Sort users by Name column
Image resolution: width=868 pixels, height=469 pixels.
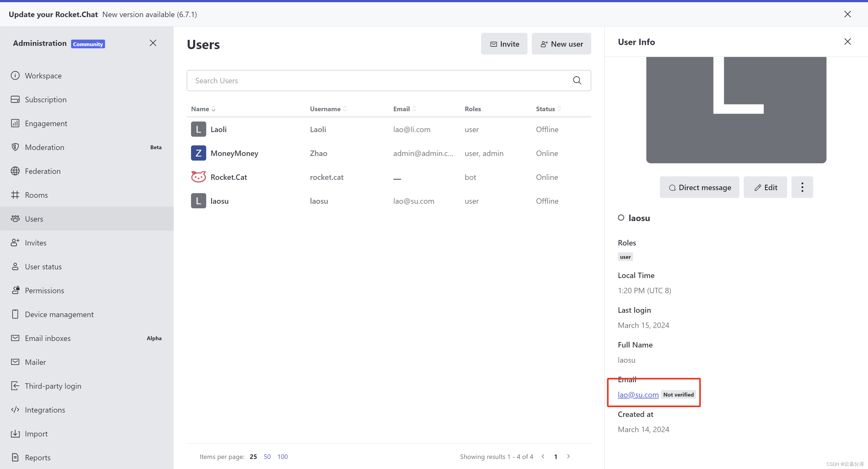tap(203, 109)
